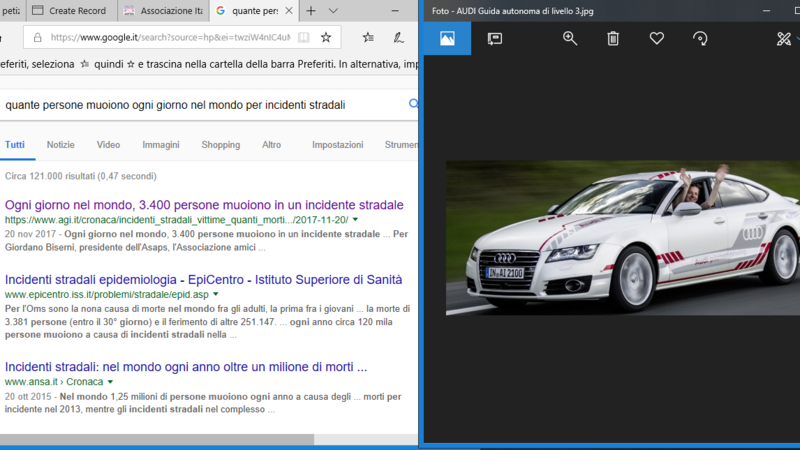Select the Tutti search filter

pos(15,145)
